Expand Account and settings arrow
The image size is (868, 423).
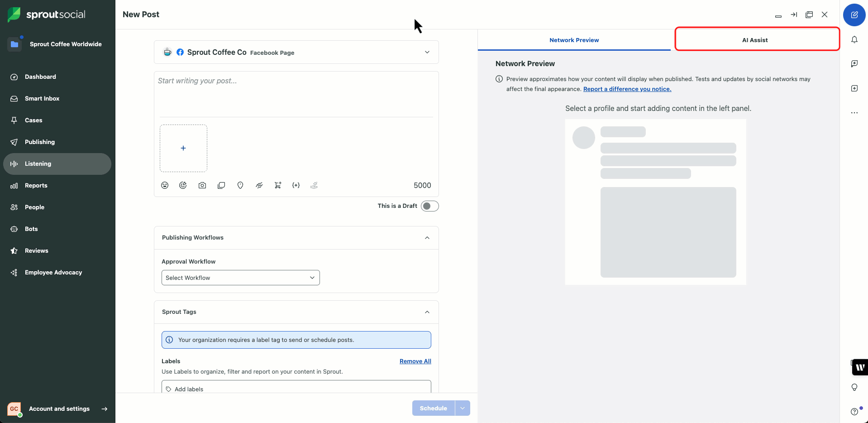pos(105,409)
